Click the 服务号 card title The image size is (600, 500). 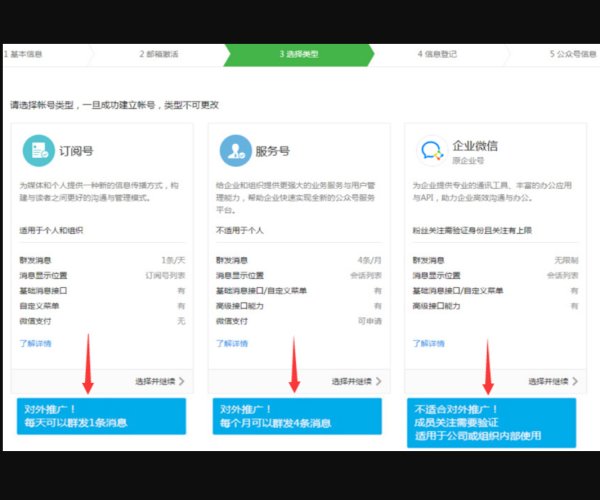(272, 151)
